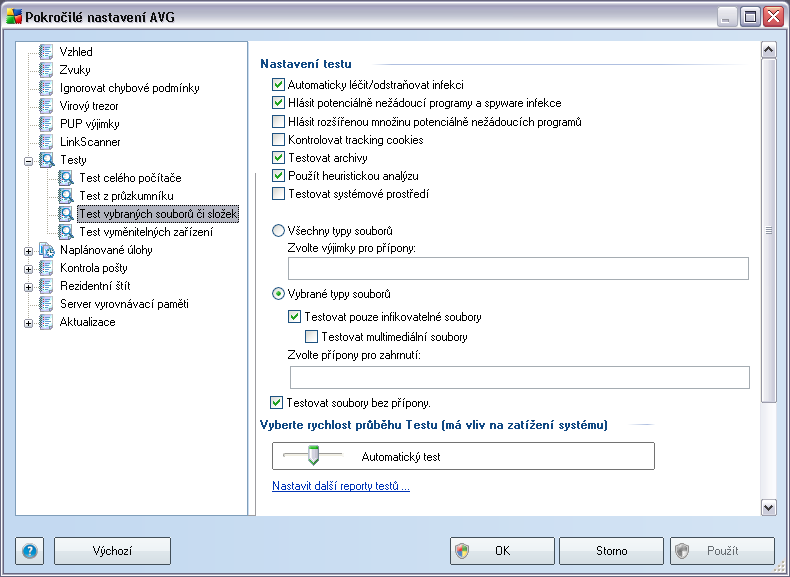
Task: Toggle Testovat soubory bez přípony checkbox
Action: point(276,403)
